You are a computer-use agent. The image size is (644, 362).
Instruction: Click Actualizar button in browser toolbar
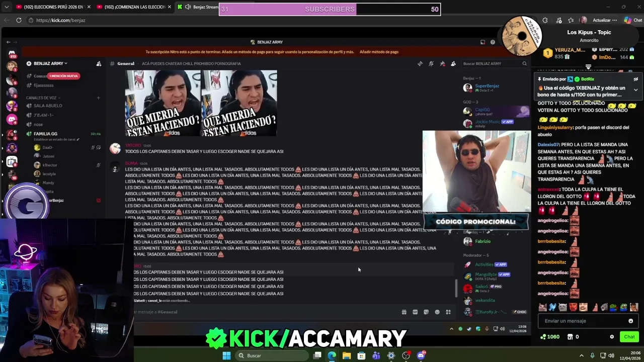coord(601,20)
